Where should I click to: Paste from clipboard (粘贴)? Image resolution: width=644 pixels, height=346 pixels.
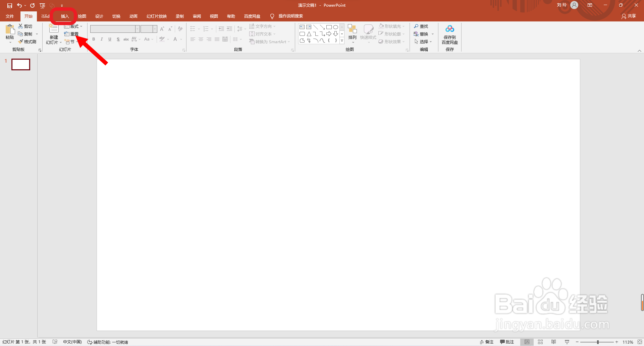tap(10, 34)
